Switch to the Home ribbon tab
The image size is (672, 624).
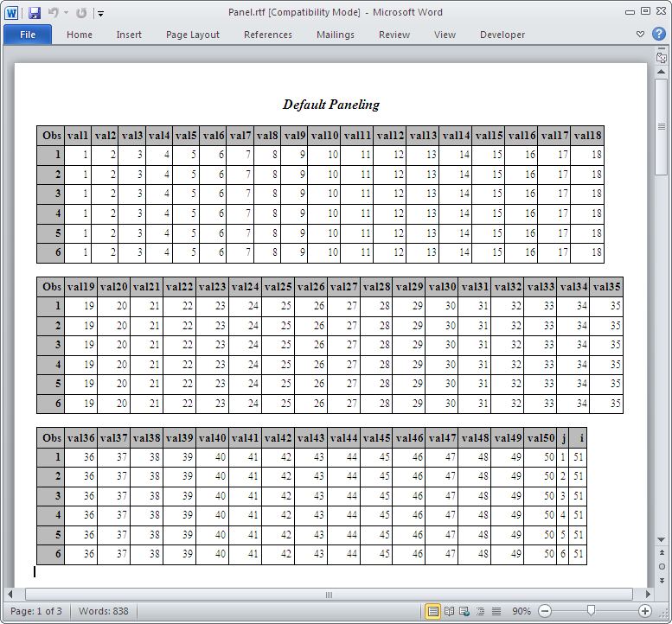(80, 35)
